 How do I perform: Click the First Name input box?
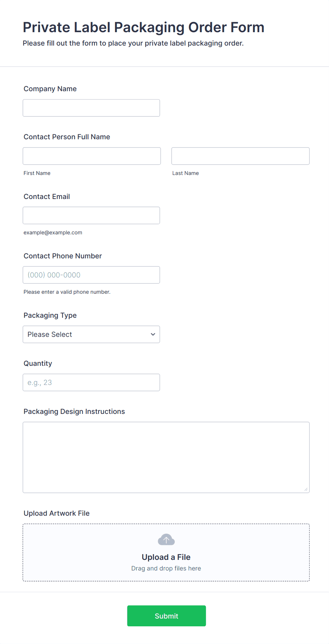92,156
